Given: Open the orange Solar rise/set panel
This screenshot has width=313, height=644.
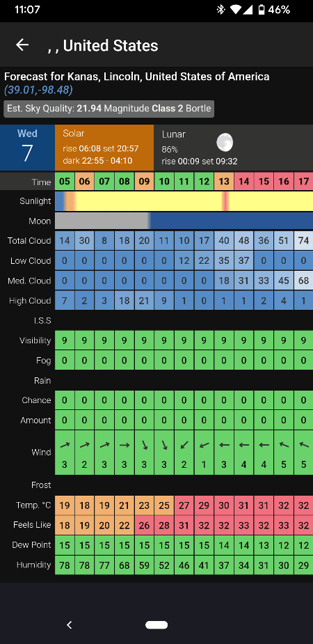Looking at the screenshot, I should pos(104,148).
